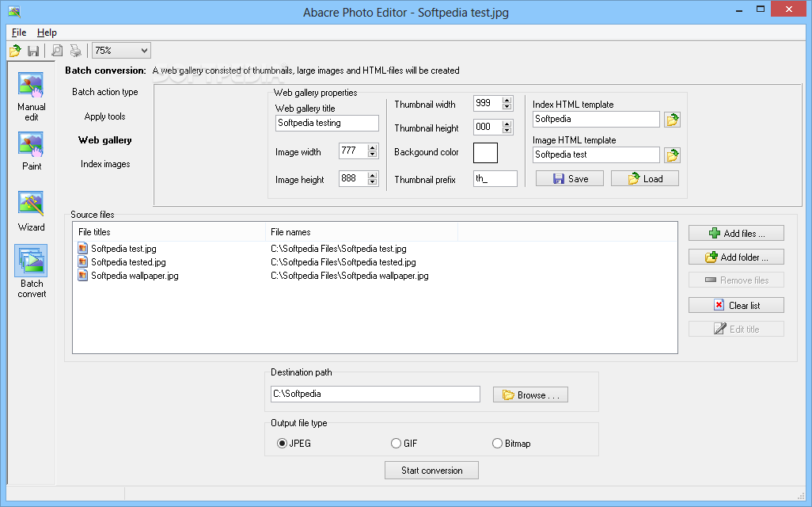
Task: Switch to Apply tools tab
Action: pyautogui.click(x=105, y=116)
